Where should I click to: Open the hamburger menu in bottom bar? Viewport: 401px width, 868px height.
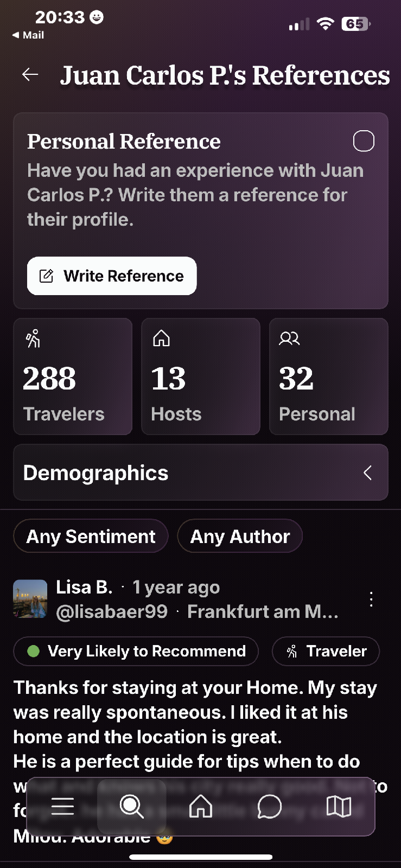pos(62,807)
